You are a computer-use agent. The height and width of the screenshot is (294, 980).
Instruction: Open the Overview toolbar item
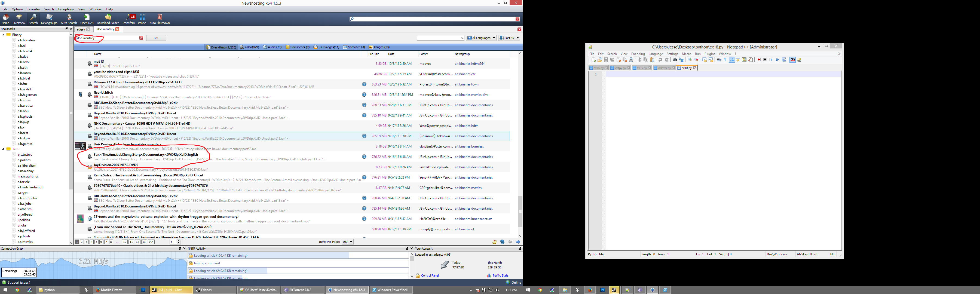click(x=19, y=19)
